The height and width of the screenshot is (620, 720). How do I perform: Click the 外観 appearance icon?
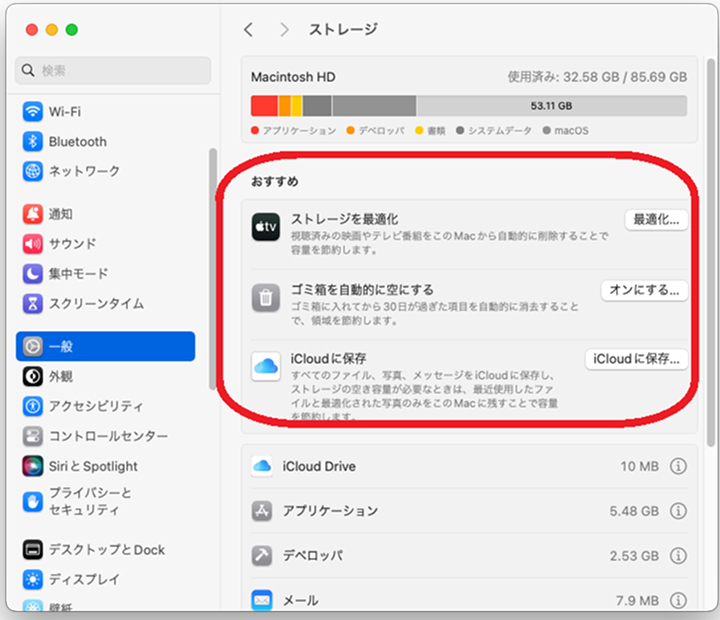coord(33,376)
